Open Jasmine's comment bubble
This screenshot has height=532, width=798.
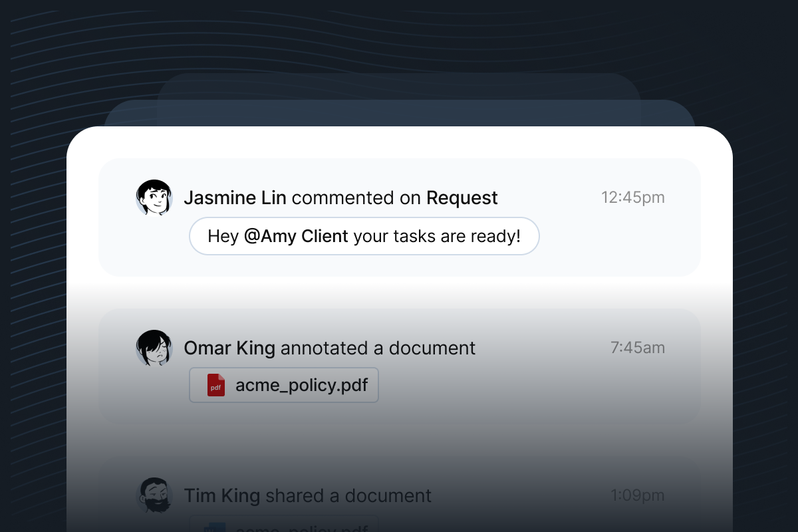pyautogui.click(x=364, y=236)
